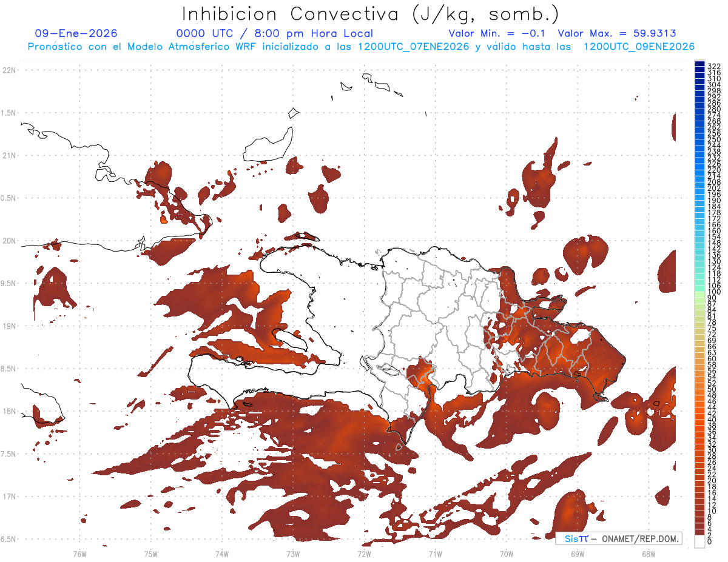Screen dimensions: 728x562
Task: Click the '160' value on the color scale
Action: pos(715,230)
